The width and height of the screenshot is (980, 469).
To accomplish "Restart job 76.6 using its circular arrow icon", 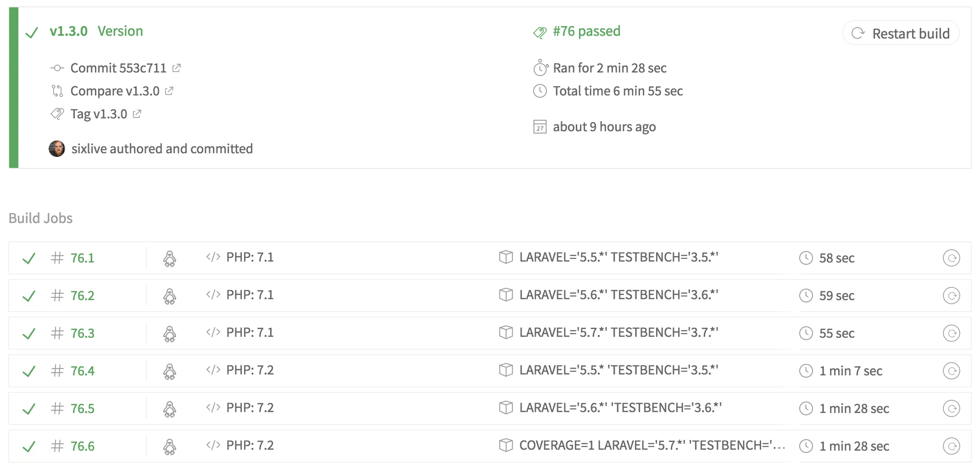I will pyautogui.click(x=951, y=446).
